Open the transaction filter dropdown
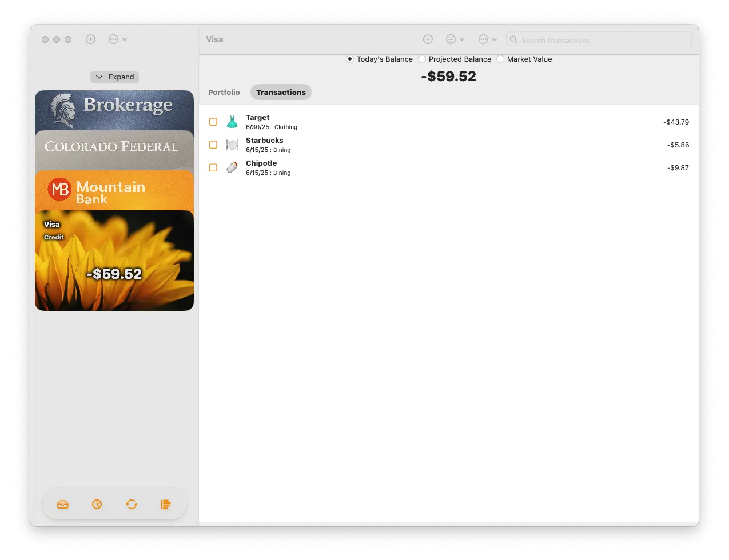 (x=455, y=39)
